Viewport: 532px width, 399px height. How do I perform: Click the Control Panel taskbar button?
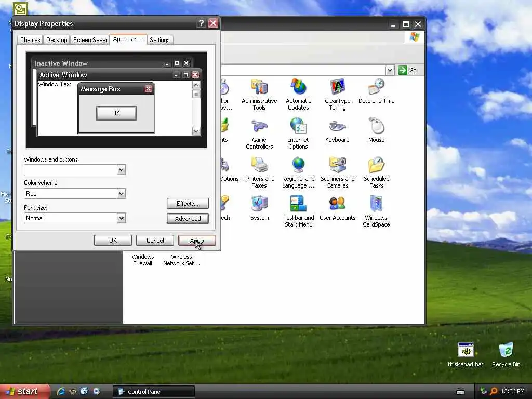[x=154, y=392]
